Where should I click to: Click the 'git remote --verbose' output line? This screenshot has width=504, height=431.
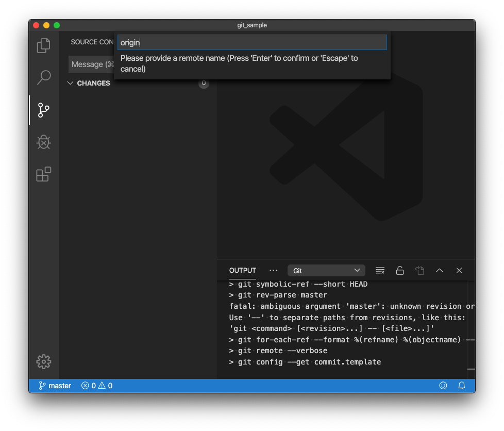pyautogui.click(x=278, y=351)
